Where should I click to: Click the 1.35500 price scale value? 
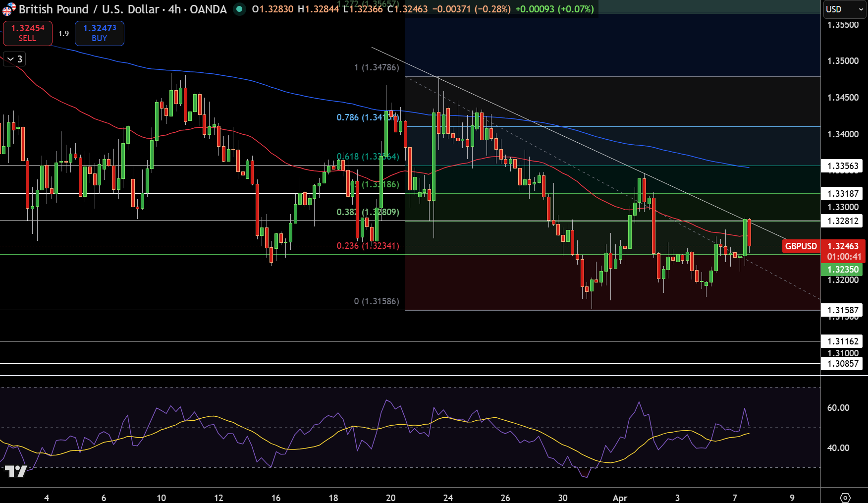tap(843, 25)
